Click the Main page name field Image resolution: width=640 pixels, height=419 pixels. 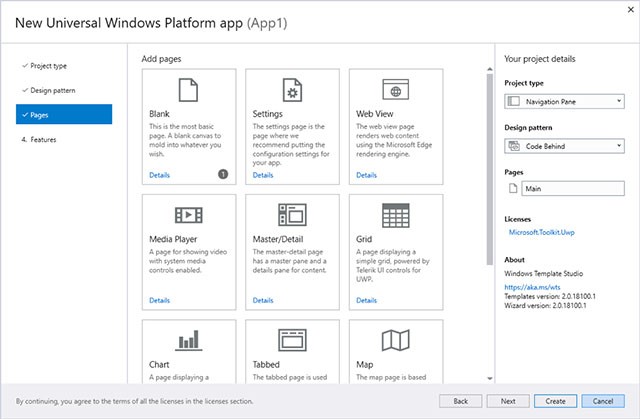tap(573, 189)
